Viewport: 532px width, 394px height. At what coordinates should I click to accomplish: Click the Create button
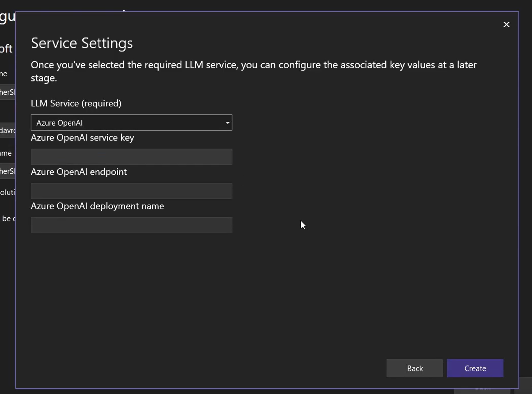click(x=475, y=368)
